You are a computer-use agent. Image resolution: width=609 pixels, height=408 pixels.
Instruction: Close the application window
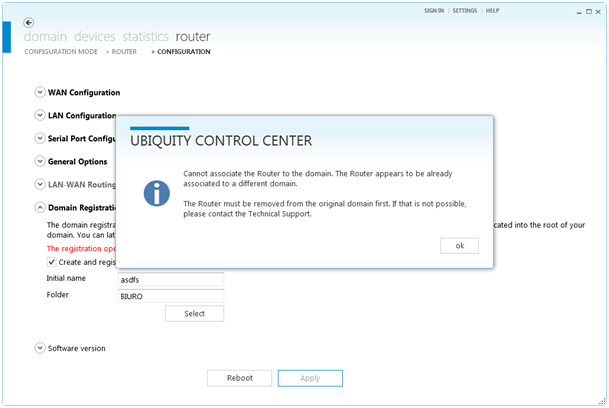pos(598,12)
